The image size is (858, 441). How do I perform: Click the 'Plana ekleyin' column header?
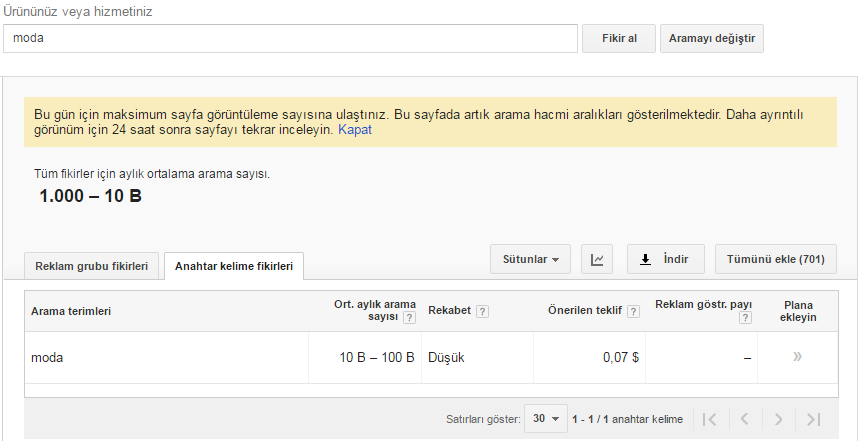pyautogui.click(x=798, y=311)
